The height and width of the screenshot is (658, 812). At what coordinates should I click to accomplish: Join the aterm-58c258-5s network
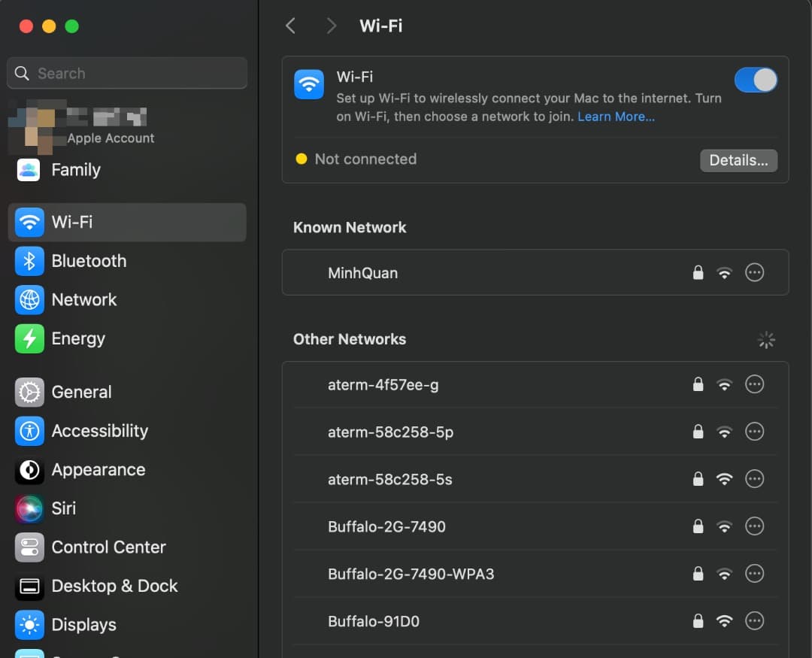[390, 479]
